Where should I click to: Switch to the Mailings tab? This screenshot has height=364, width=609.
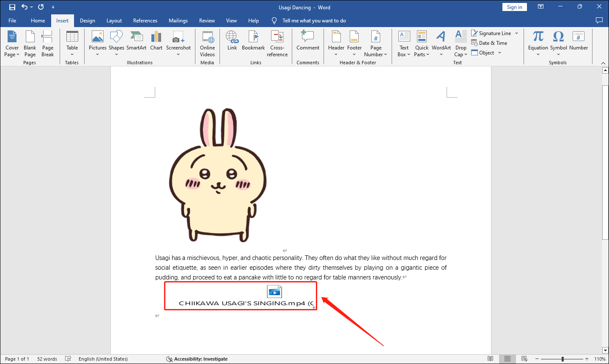[178, 21]
